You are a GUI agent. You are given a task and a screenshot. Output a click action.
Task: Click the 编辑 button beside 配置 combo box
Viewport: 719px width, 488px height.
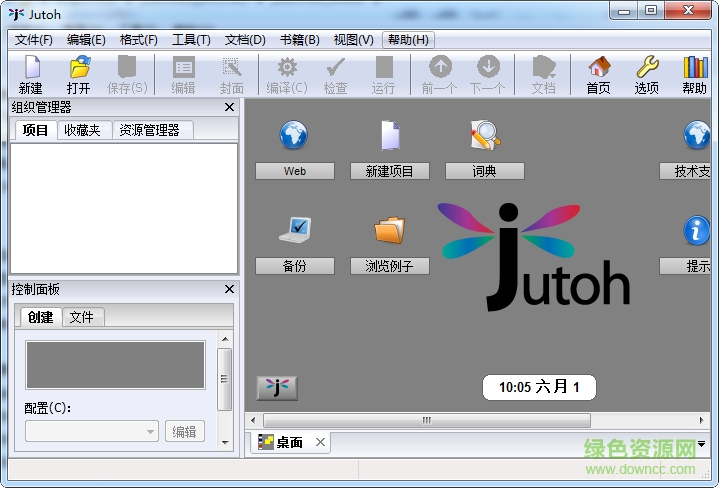tap(184, 432)
